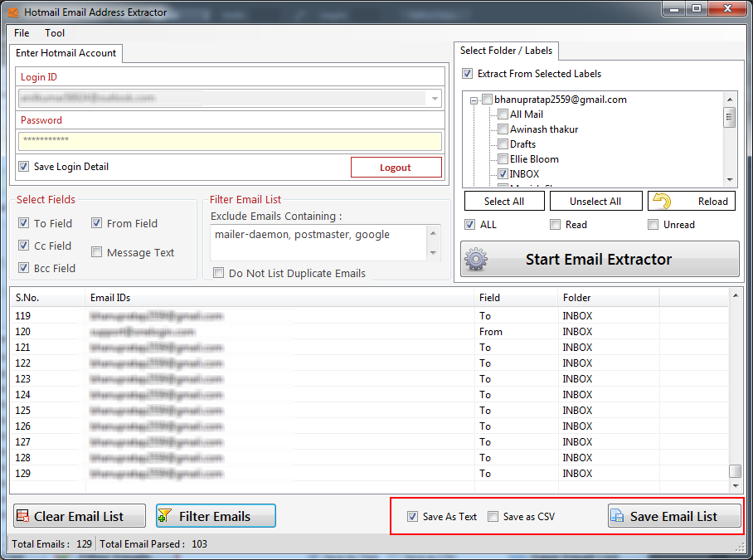Click Total Email Parsed: 103 status text
The image size is (753, 560).
tap(153, 543)
